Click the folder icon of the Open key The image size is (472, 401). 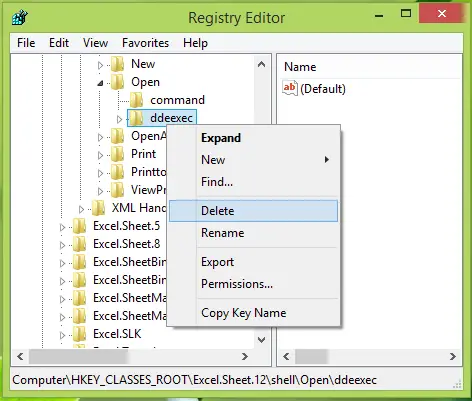tap(117, 82)
